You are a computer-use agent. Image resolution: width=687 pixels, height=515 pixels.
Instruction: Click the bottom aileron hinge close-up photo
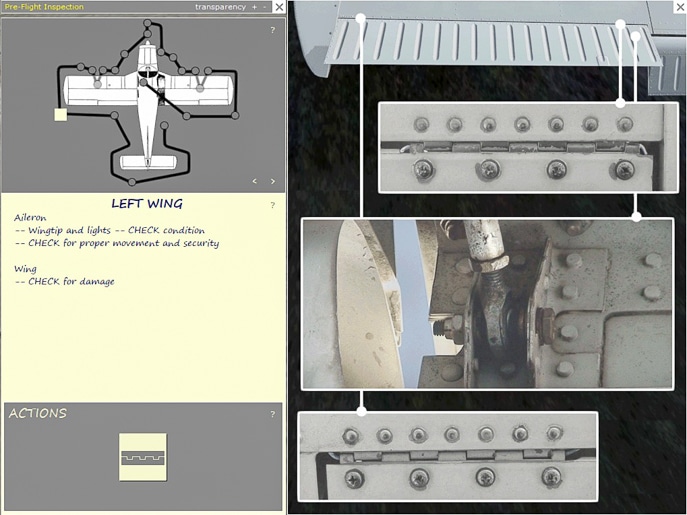(447, 456)
